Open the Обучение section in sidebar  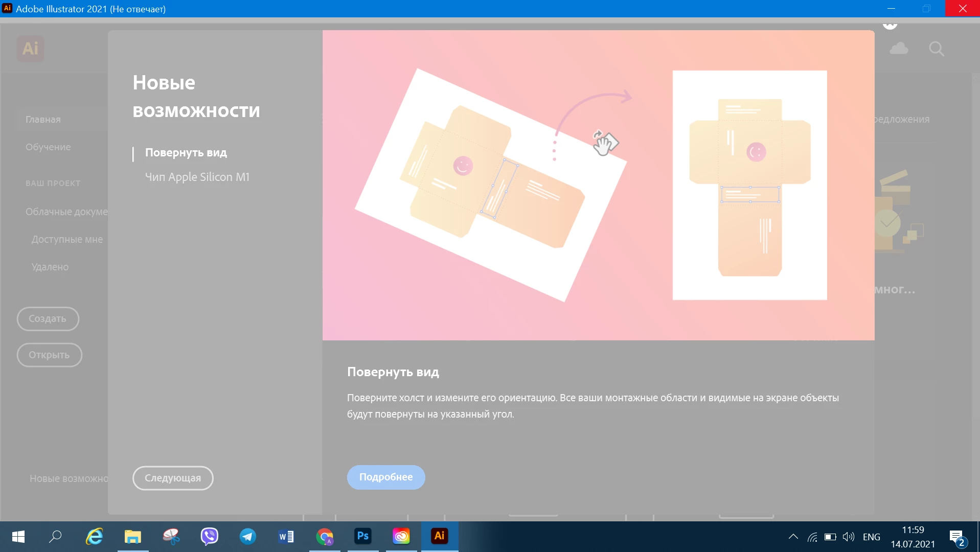pos(48,147)
